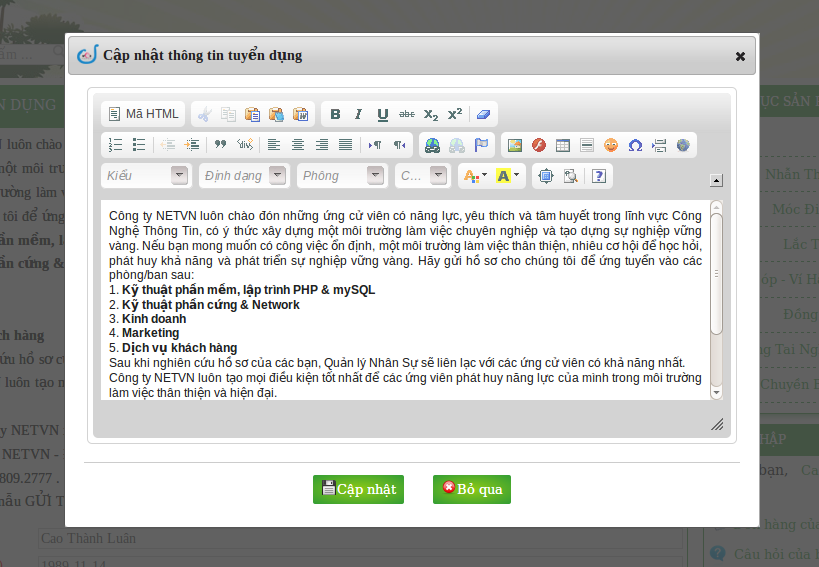Viewport: 819px width, 567px height.
Task: Click Paste from Word icon
Action: (300, 114)
